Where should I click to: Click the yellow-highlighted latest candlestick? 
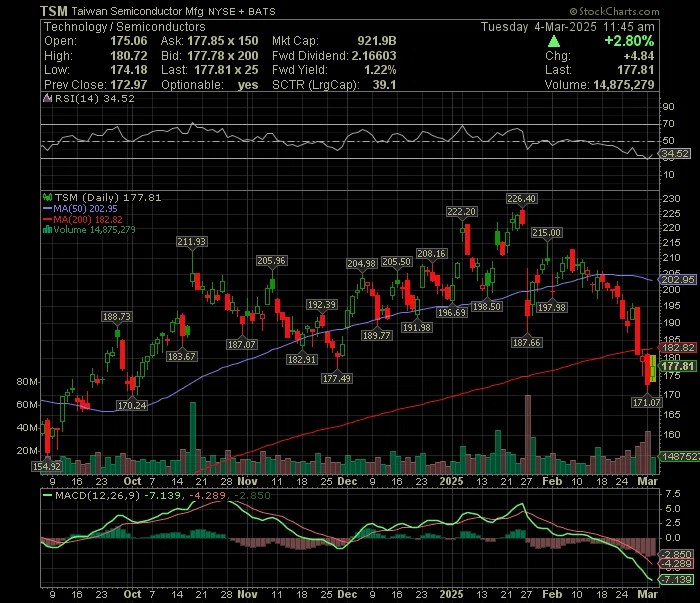click(x=653, y=368)
